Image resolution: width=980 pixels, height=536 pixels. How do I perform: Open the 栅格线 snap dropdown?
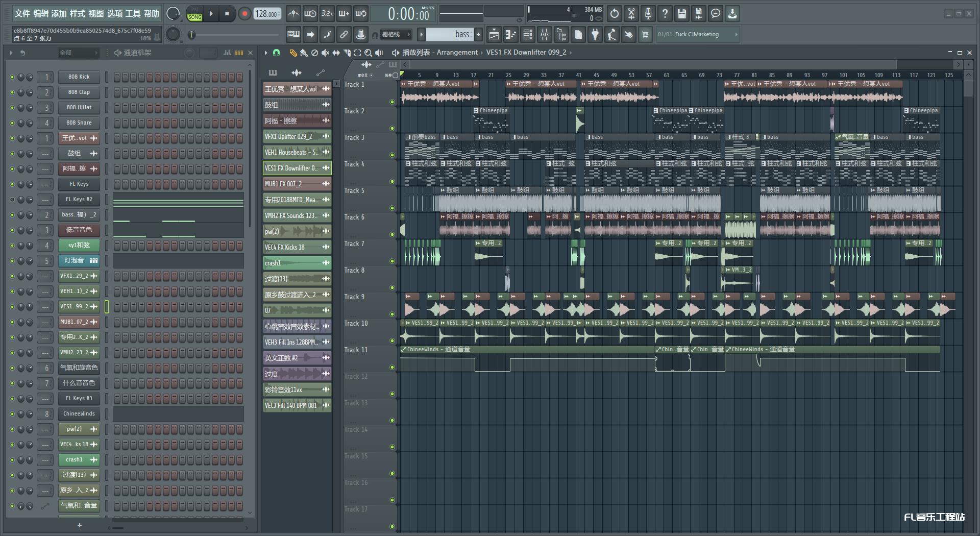[395, 34]
